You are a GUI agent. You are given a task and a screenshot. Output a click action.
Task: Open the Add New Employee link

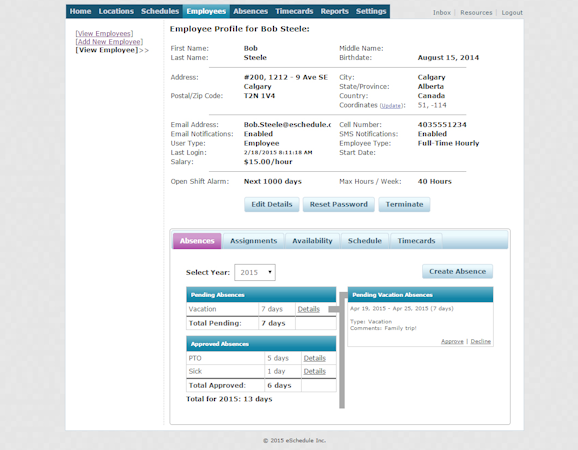coord(109,42)
